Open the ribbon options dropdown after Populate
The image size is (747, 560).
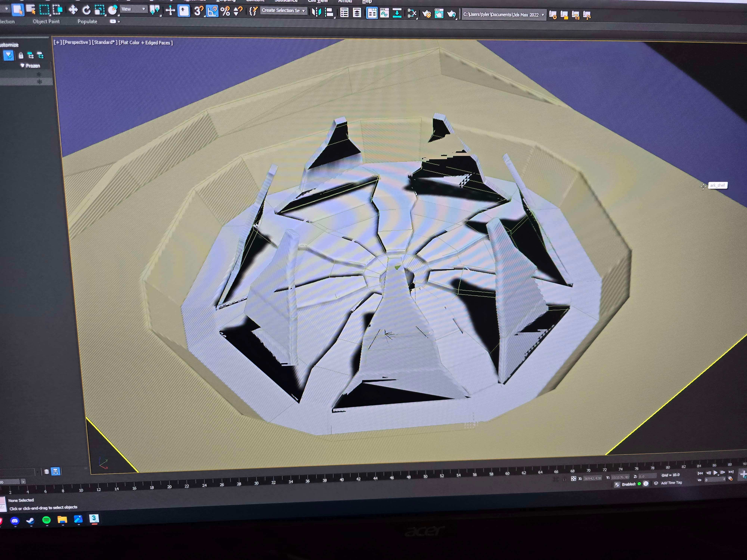115,21
